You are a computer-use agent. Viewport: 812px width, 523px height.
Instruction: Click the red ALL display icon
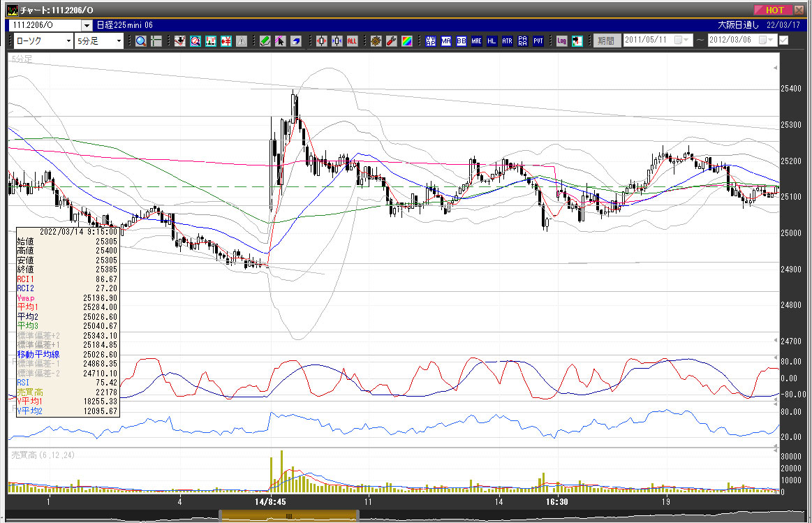352,41
